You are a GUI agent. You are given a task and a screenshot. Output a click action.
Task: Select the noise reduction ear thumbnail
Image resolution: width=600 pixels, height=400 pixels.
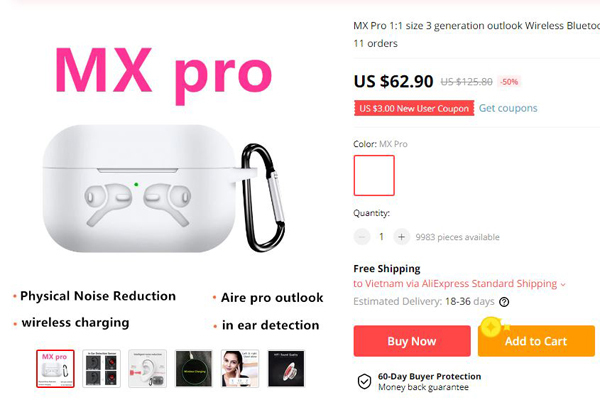click(x=147, y=369)
